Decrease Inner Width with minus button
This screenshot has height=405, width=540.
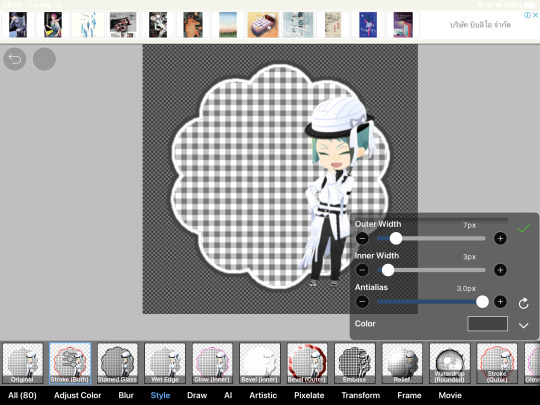(362, 270)
